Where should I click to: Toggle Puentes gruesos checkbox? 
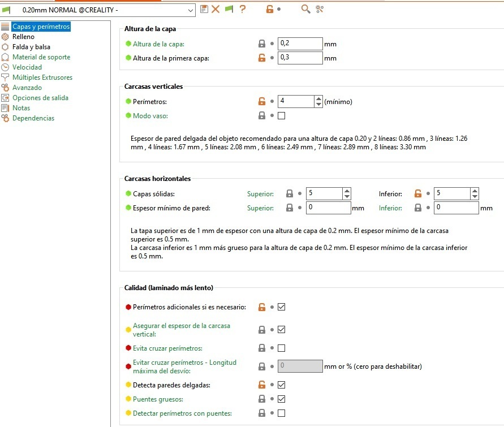click(x=281, y=399)
